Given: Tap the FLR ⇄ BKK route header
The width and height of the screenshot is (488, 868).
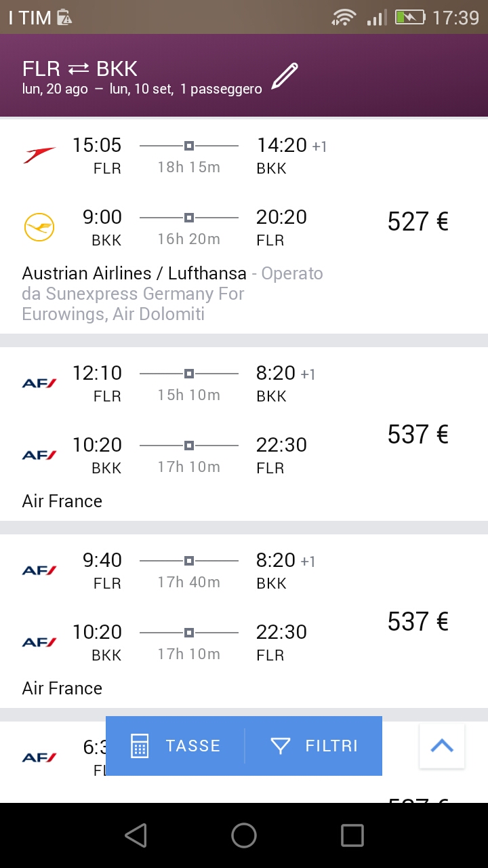Looking at the screenshot, I should coord(80,68).
